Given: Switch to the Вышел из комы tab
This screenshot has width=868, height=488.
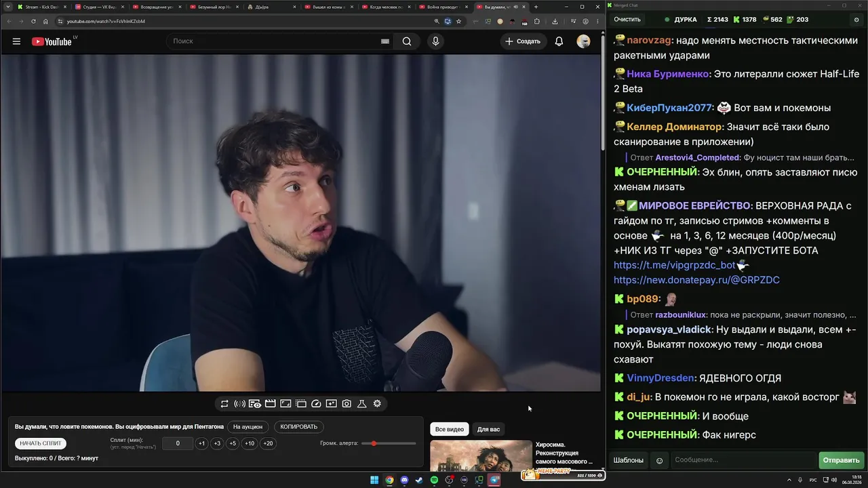Looking at the screenshot, I should coord(328,7).
